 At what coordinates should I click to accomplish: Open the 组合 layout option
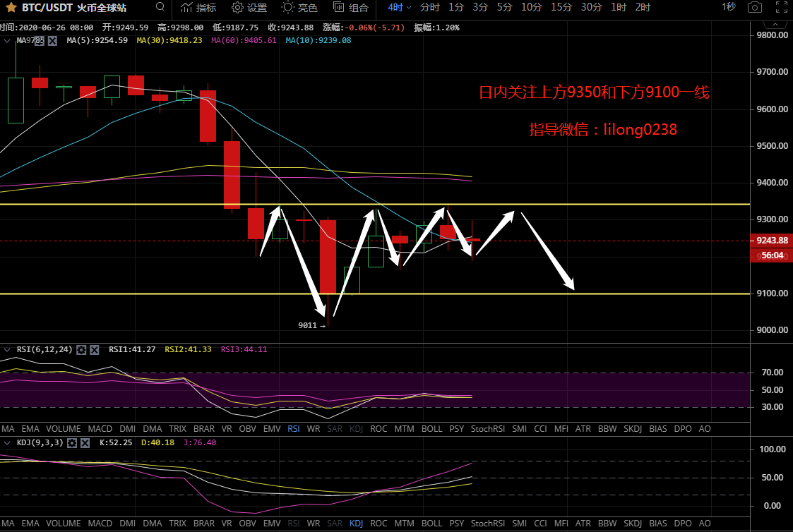tap(350, 8)
